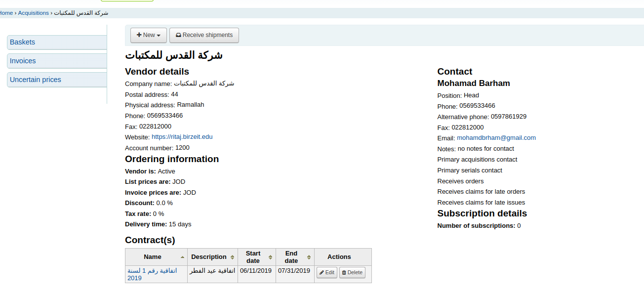
Task: Click the contact email address link
Action: (496, 138)
